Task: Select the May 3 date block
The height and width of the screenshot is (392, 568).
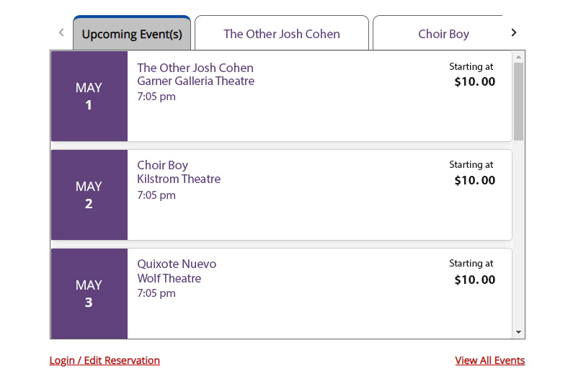Action: (89, 293)
